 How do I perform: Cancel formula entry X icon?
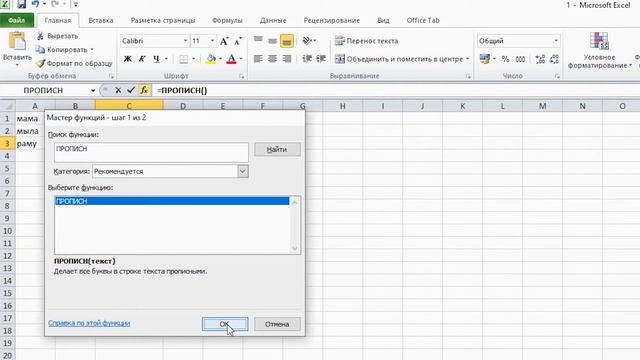tap(118, 90)
